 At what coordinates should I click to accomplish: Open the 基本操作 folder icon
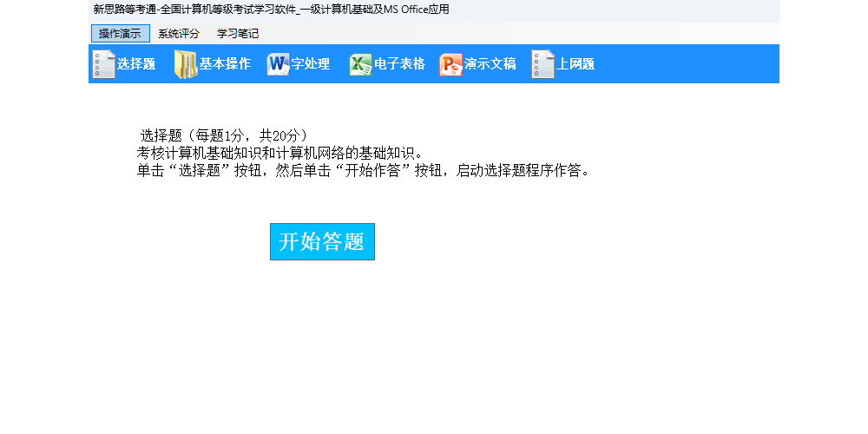click(186, 64)
